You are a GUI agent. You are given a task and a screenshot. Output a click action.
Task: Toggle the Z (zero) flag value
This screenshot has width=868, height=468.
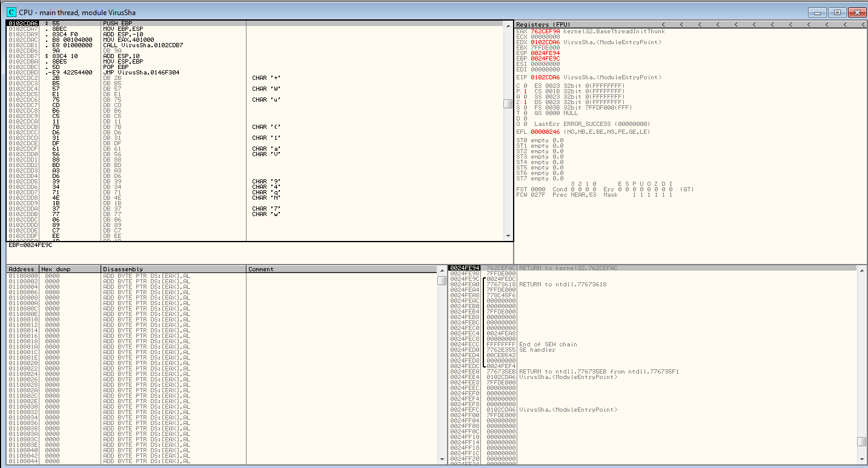(x=525, y=102)
